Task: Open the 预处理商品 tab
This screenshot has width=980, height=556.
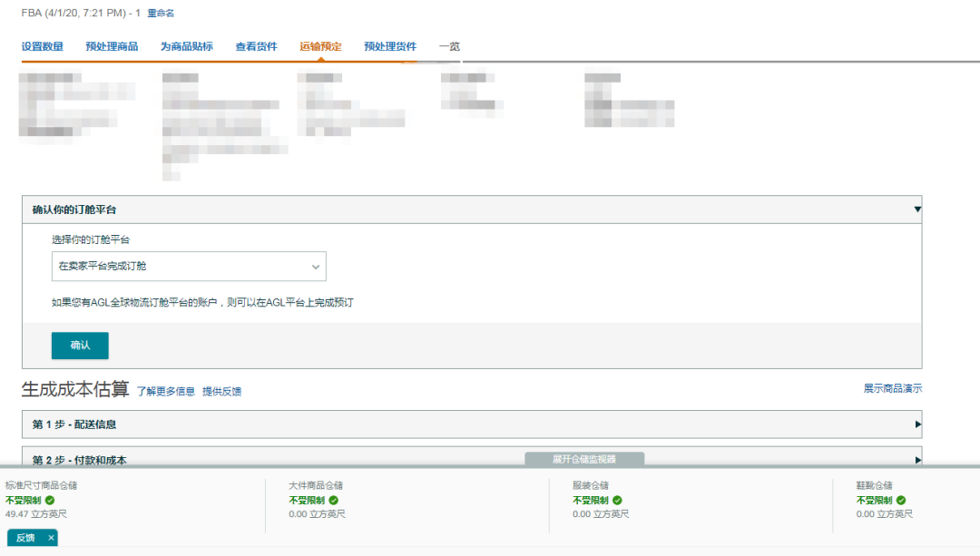Action: pos(112,46)
